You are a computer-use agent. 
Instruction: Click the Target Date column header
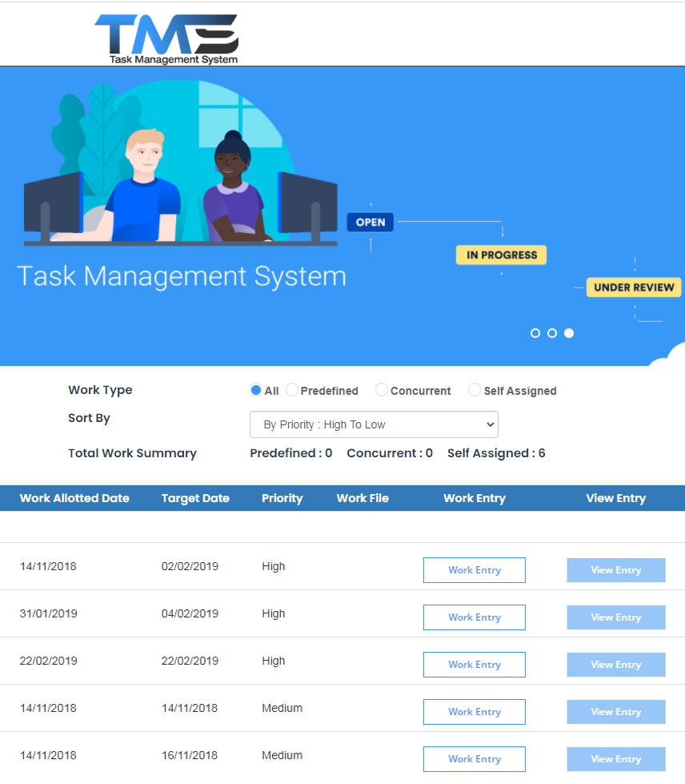point(195,498)
